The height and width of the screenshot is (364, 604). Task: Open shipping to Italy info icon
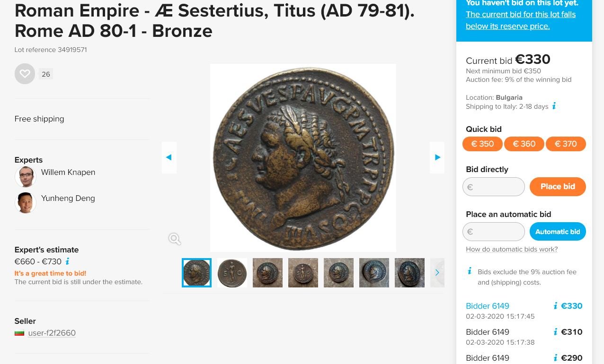pyautogui.click(x=554, y=106)
